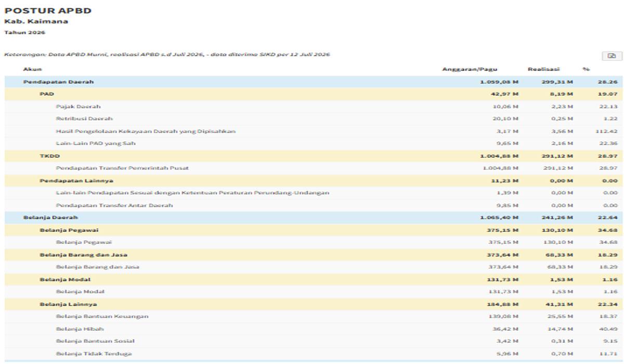
Task: Click Pendapatan Transfer Antar Daerah row
Action: pyautogui.click(x=314, y=205)
